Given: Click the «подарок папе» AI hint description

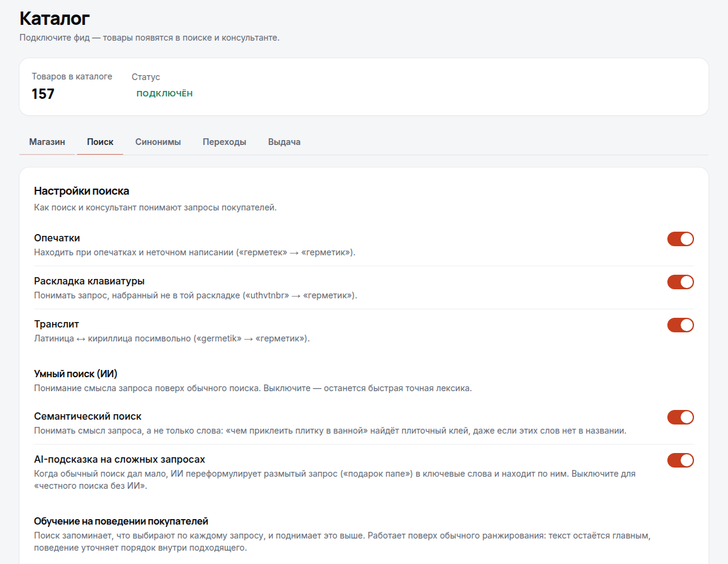Looking at the screenshot, I should point(335,479).
